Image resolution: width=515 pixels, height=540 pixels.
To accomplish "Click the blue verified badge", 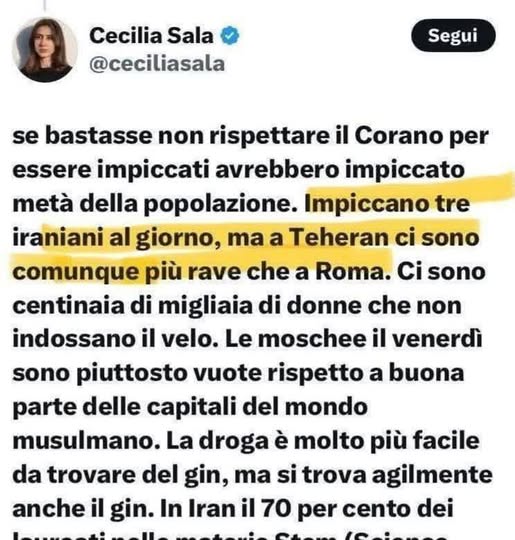I will point(229,35).
